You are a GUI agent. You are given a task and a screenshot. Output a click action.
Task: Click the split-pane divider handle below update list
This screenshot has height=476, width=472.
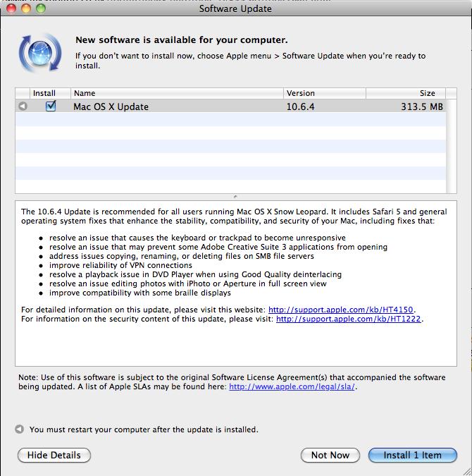pos(235,197)
